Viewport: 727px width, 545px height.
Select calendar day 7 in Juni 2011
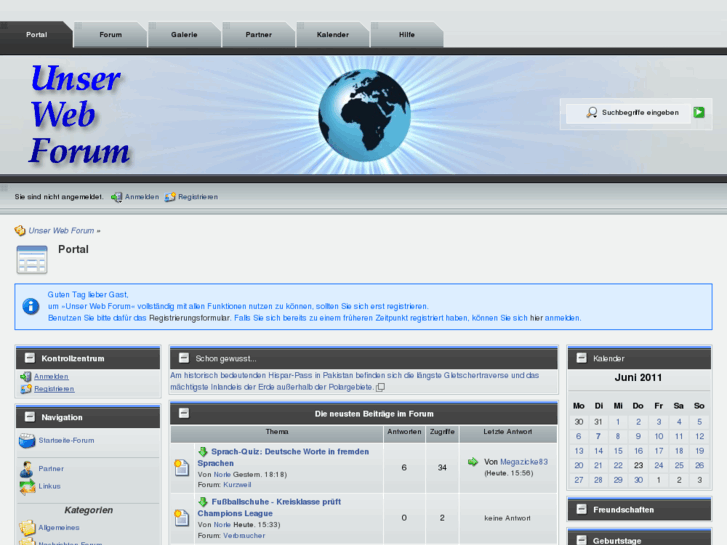(x=598, y=436)
